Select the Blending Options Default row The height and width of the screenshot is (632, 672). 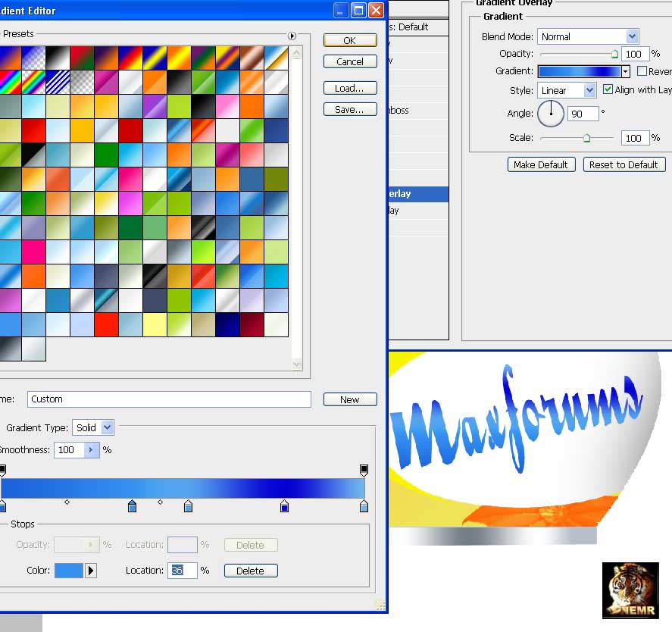tap(418, 27)
